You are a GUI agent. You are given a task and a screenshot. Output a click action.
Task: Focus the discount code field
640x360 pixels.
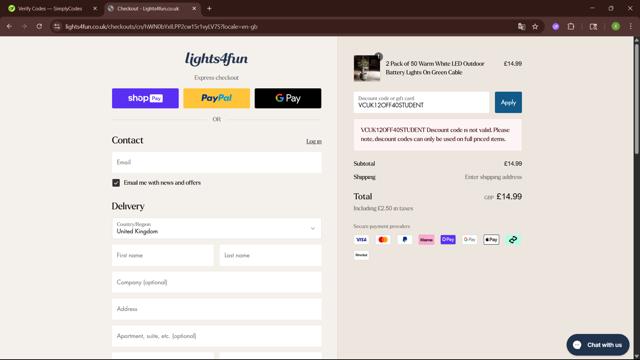[x=421, y=102]
